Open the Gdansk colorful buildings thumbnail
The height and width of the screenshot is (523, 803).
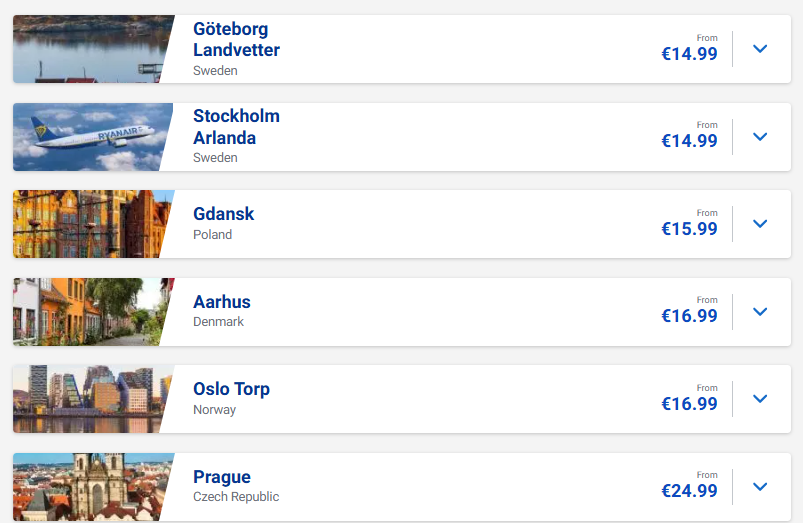[x=93, y=224]
